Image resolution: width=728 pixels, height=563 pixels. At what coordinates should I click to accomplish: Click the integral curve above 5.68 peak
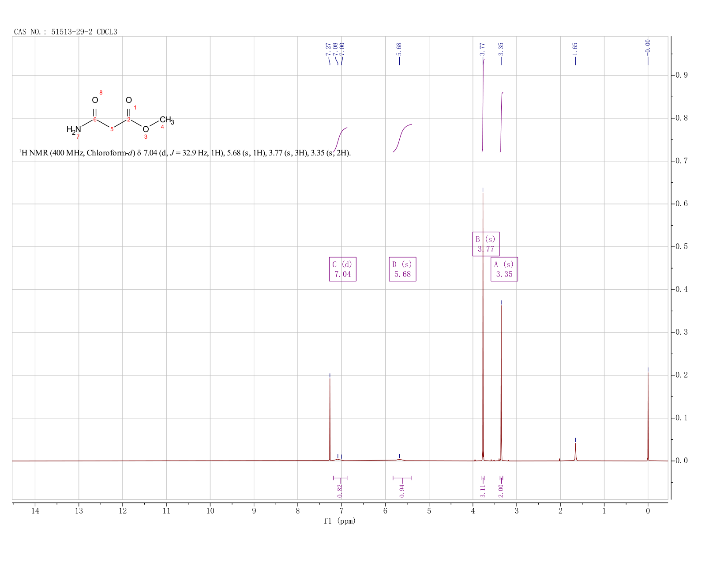402,138
